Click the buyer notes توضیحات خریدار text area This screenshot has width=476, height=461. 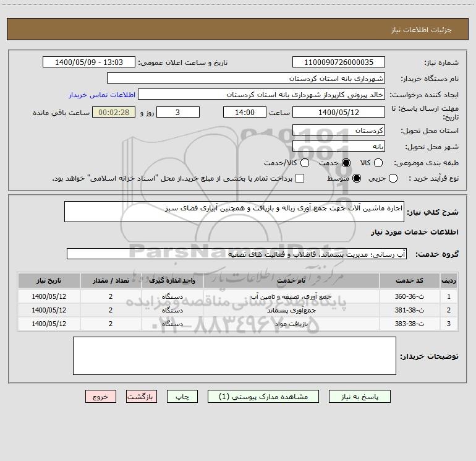[x=234, y=356]
